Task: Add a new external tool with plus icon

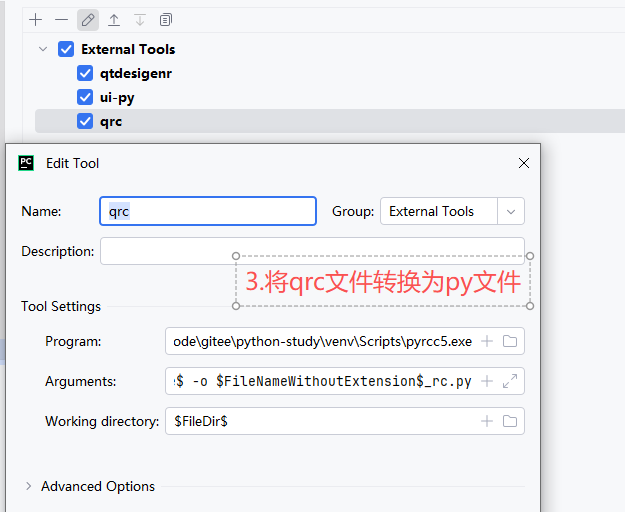Action: pyautogui.click(x=35, y=20)
